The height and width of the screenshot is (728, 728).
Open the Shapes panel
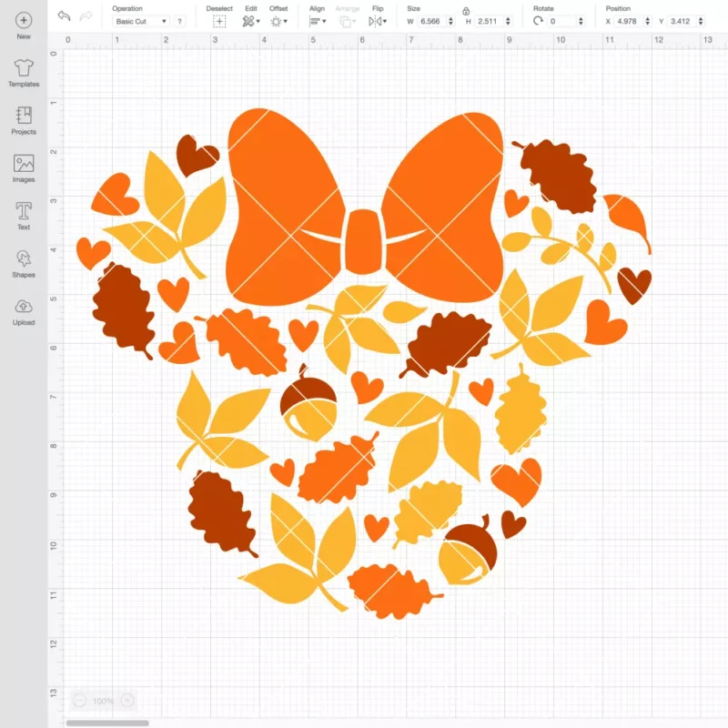point(24,258)
